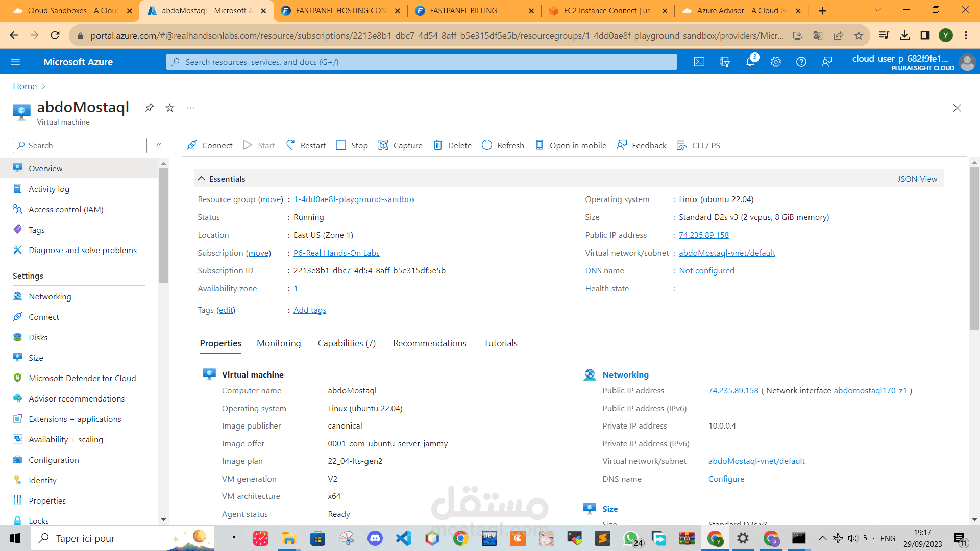Screen dimensions: 980x551
Task: Collapse the Essentials section
Action: 202,179
